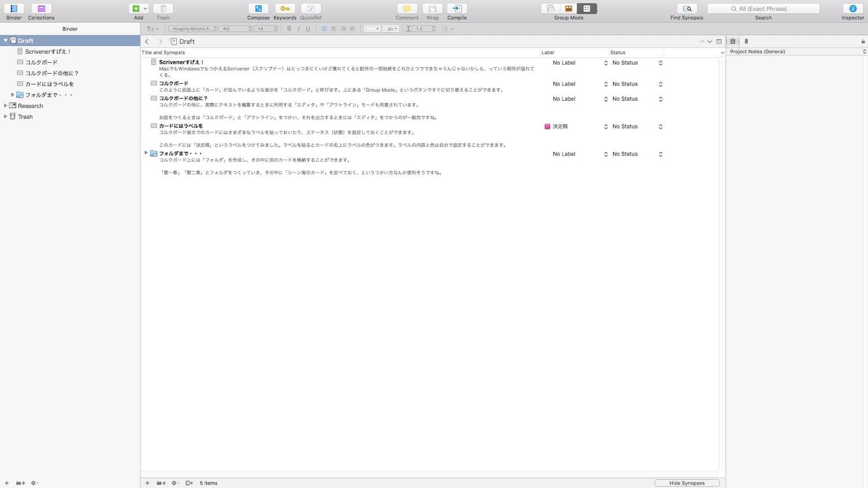Switch Group Mode to corkboard view

568,9
